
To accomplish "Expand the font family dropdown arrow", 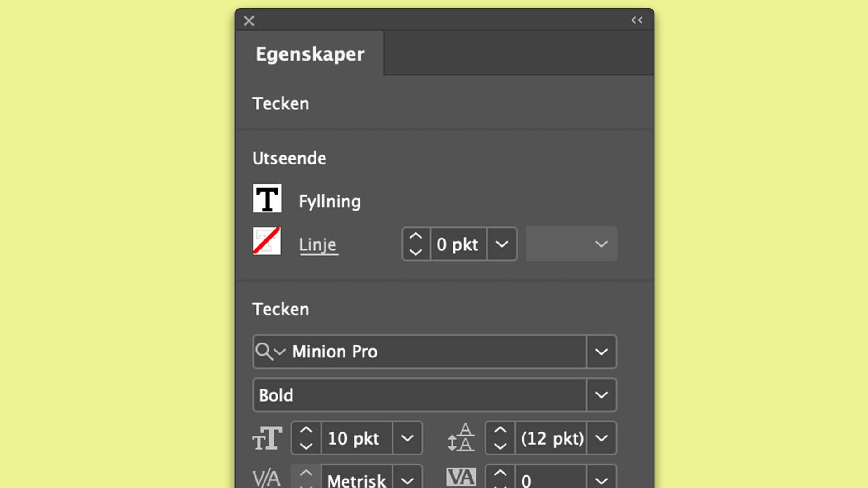I will coord(601,352).
